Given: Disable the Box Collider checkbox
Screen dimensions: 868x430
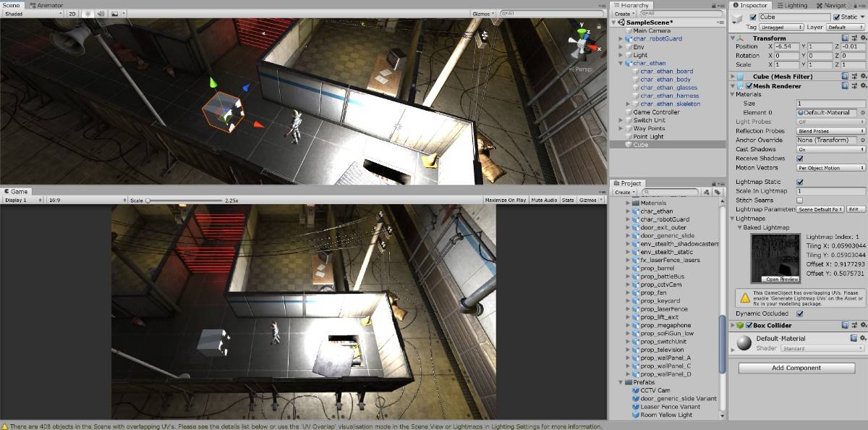Looking at the screenshot, I should tap(749, 326).
